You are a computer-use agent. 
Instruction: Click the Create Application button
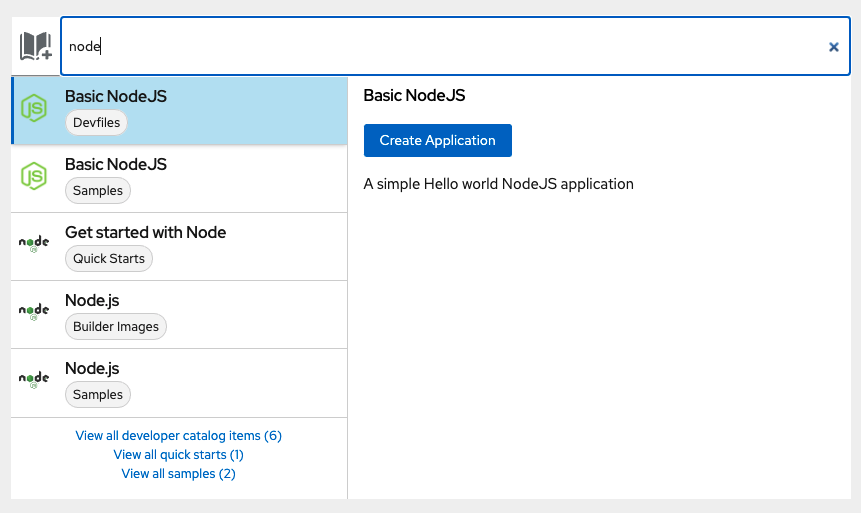(438, 141)
